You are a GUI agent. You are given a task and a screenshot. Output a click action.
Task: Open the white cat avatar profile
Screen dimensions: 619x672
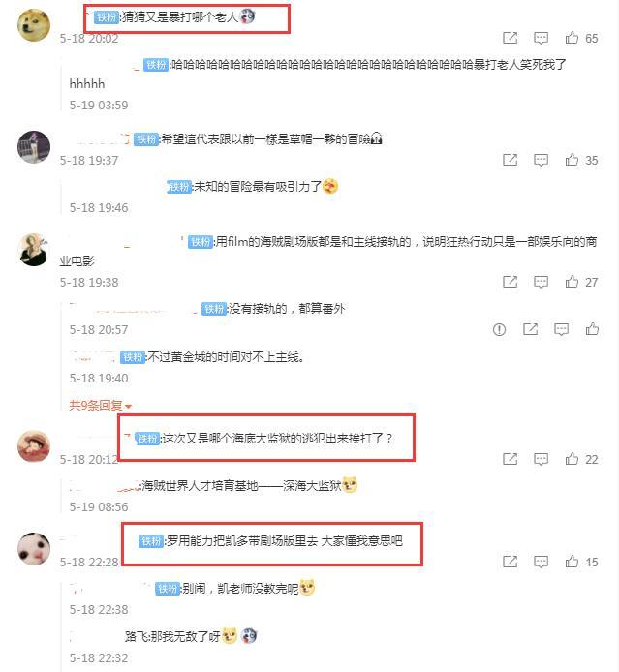(34, 549)
